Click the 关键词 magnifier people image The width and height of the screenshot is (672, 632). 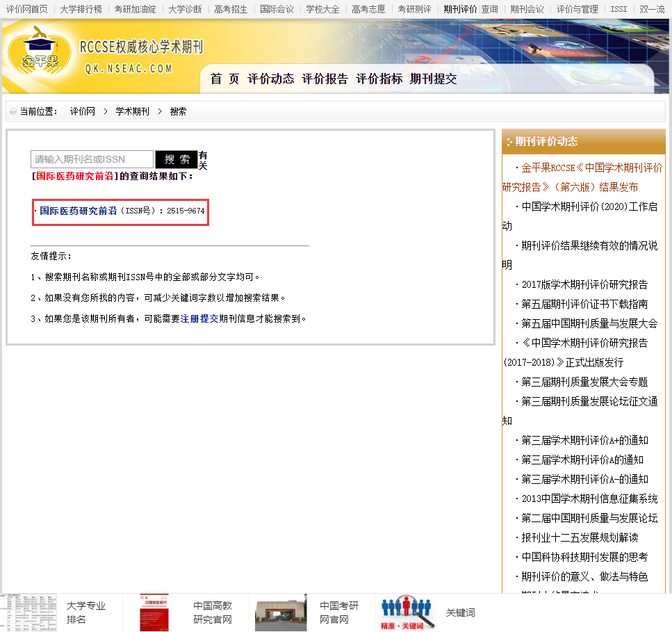(407, 613)
